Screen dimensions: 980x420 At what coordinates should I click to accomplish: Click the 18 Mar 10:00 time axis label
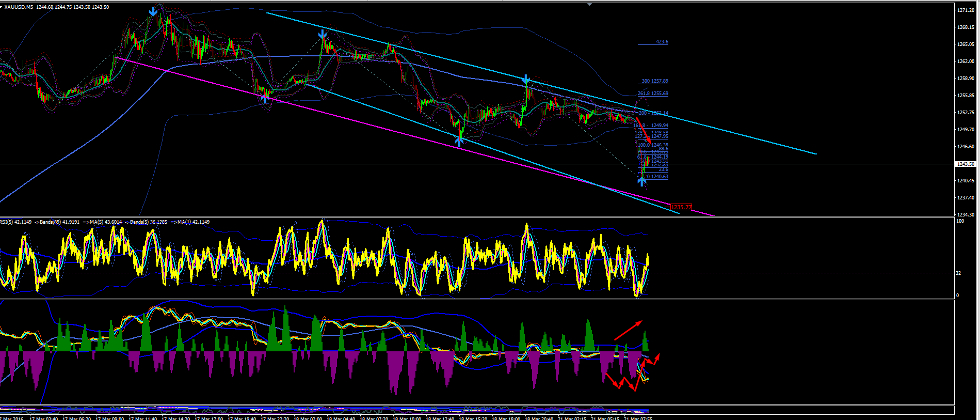(x=407, y=418)
